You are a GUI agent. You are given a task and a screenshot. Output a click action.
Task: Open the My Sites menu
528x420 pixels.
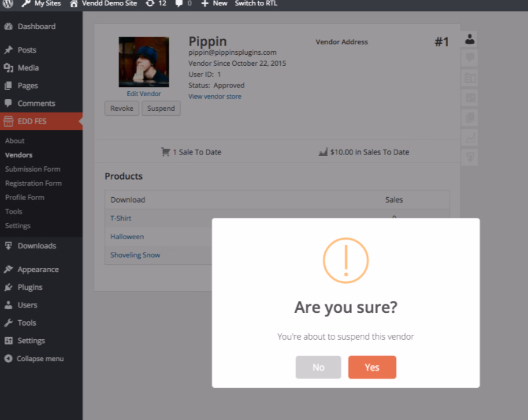pyautogui.click(x=41, y=4)
